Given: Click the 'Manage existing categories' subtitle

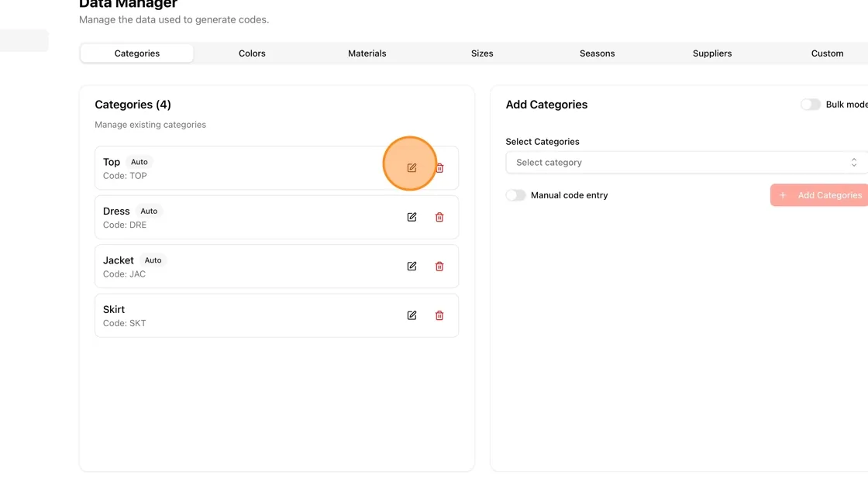Looking at the screenshot, I should [x=150, y=126].
